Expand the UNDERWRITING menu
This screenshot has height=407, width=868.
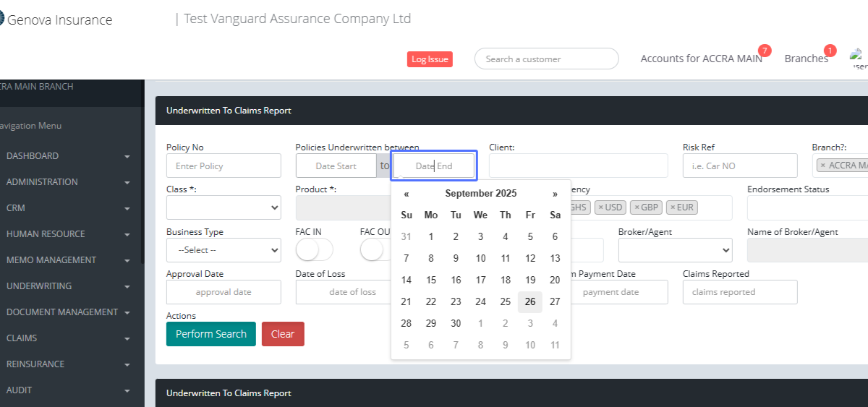[68, 286]
